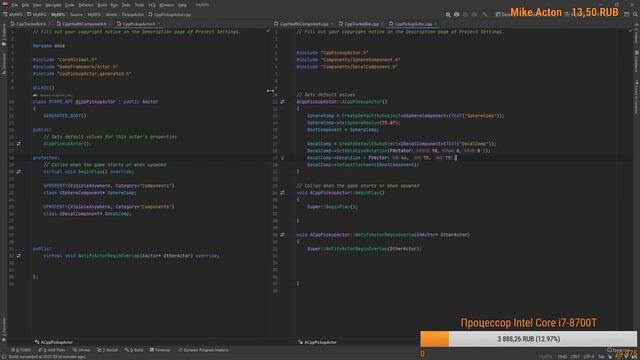Close the CppHealthComponent.h tab
This screenshot has height=360, width=640.
(x=110, y=24)
